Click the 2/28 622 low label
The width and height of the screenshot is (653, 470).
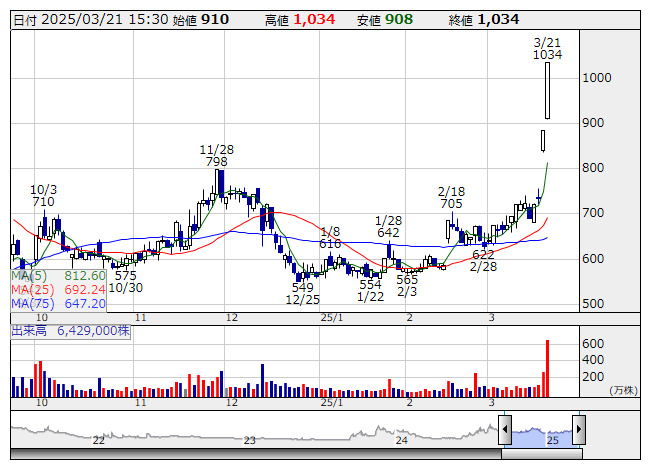483,261
